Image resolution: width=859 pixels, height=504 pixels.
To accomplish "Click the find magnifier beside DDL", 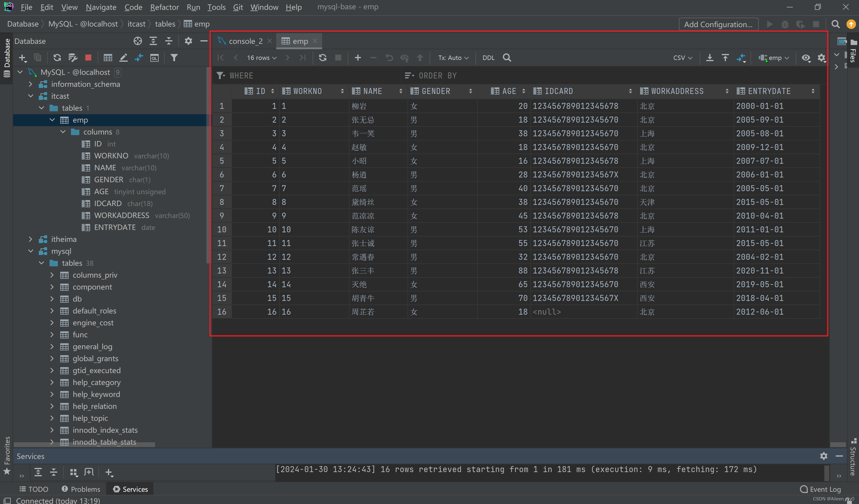I will click(507, 58).
